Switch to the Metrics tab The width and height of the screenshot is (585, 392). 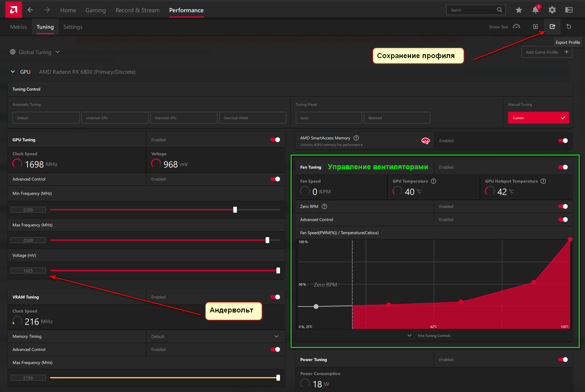(x=18, y=27)
